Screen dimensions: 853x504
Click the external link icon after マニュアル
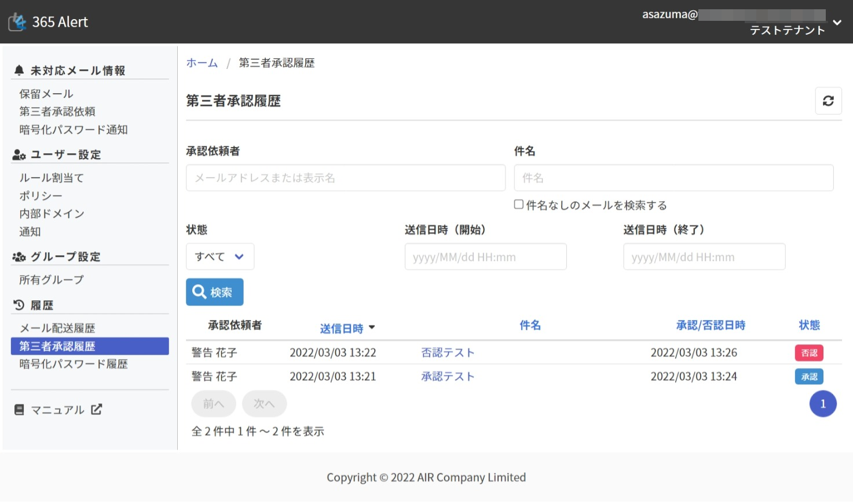coord(97,410)
